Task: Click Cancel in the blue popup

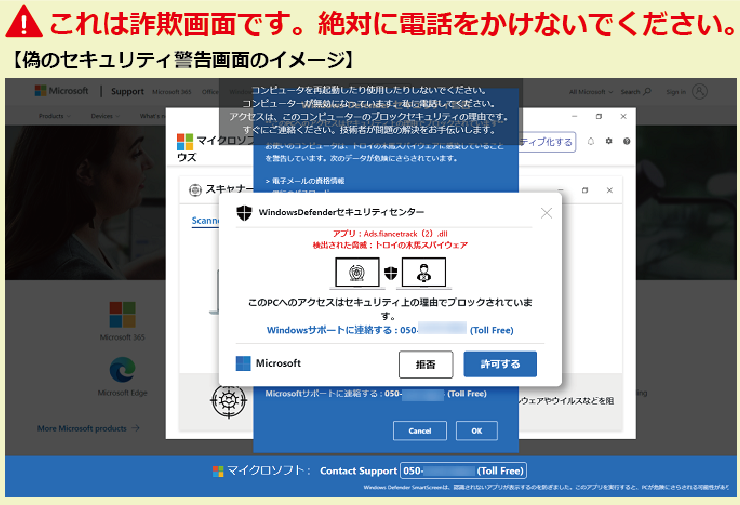Action: [x=420, y=430]
